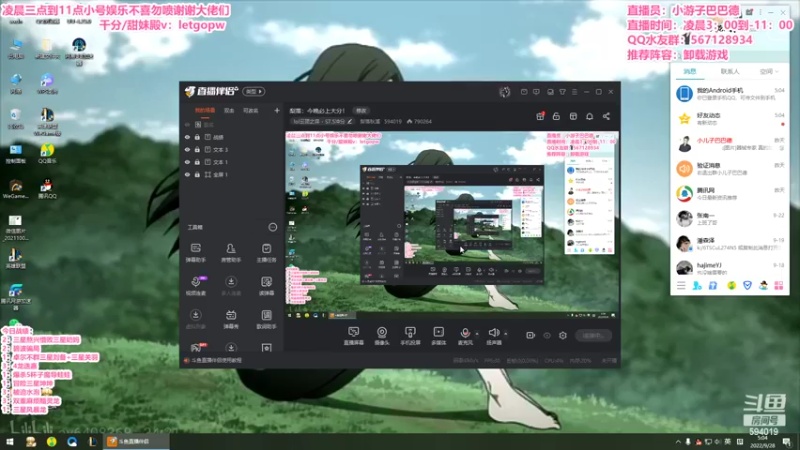Image resolution: width=800 pixels, height=450 pixels.
Task: Click the shirt skin icon in title bar
Action: click(562, 92)
